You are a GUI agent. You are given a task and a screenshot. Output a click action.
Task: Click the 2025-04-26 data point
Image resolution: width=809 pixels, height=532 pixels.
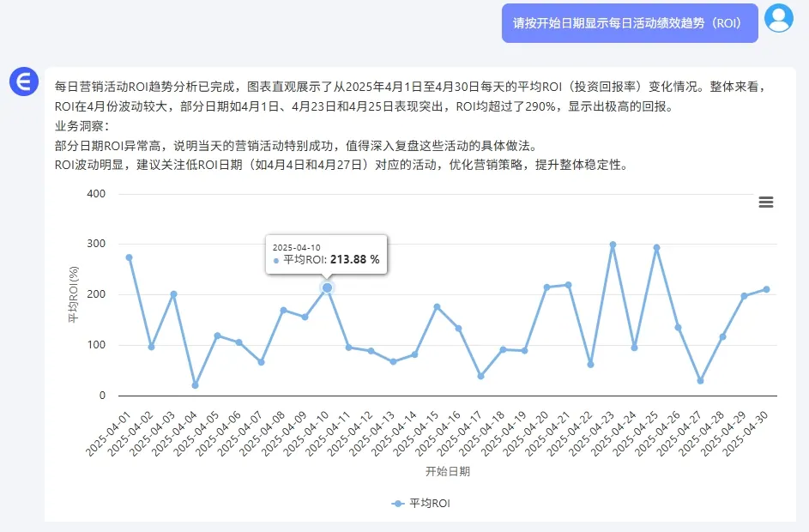pyautogui.click(x=678, y=328)
